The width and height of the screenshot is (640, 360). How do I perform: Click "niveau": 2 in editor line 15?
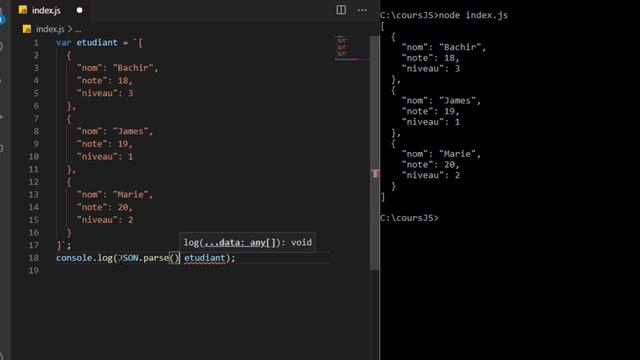pos(105,220)
